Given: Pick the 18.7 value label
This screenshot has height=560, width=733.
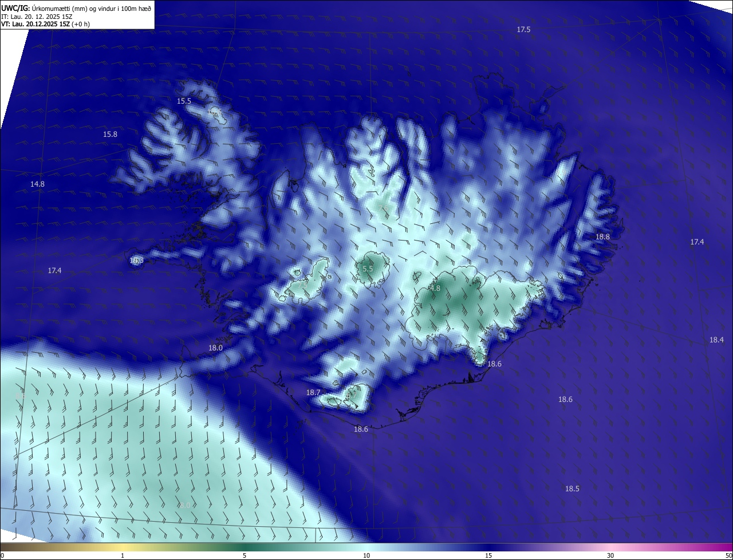Looking at the screenshot, I should coord(313,392).
